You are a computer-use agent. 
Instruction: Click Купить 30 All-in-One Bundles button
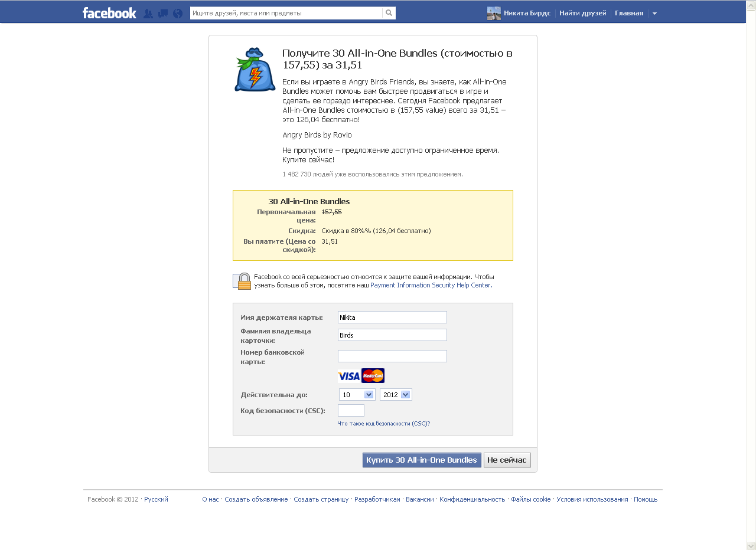point(422,460)
